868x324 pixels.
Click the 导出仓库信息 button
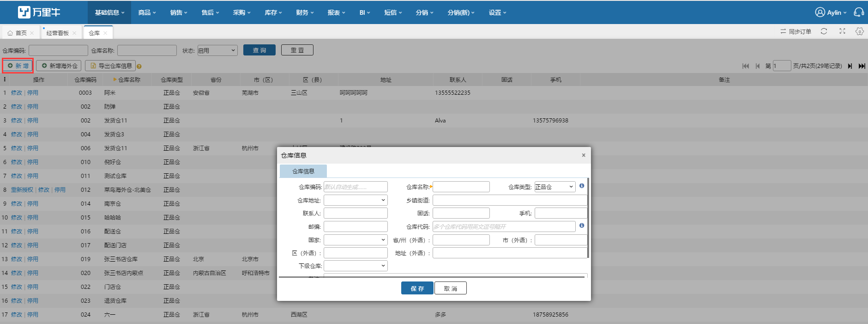tap(111, 66)
